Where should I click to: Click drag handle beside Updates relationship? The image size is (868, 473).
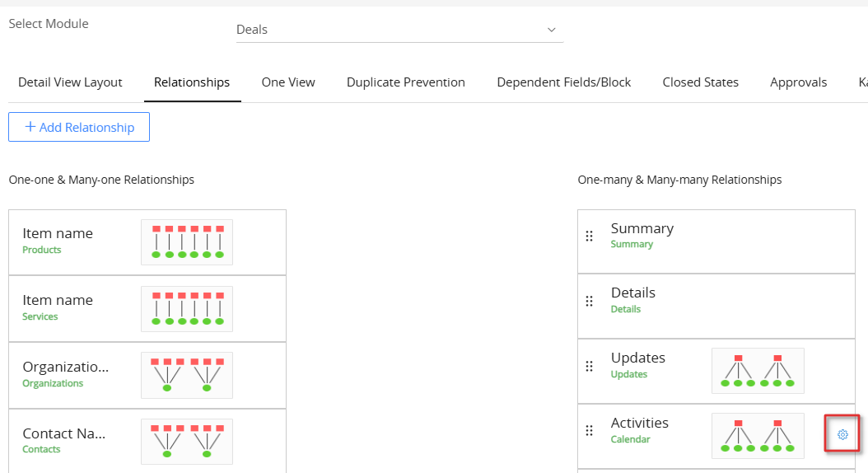(x=589, y=366)
